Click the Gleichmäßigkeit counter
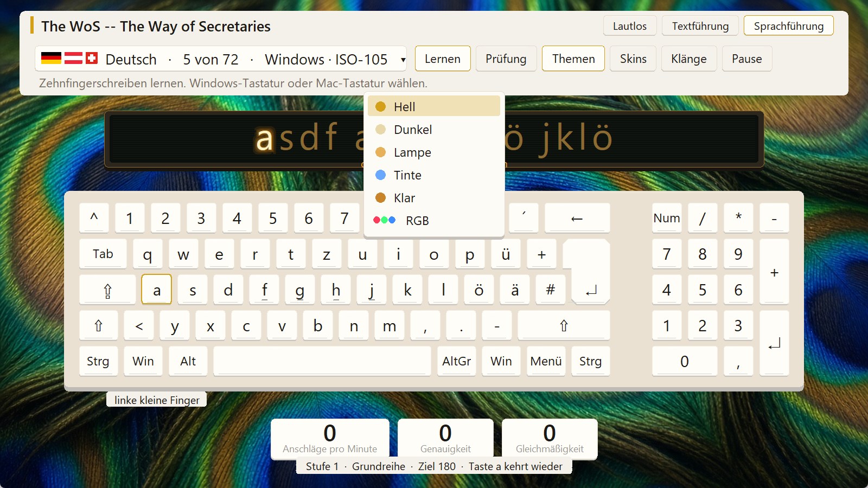This screenshot has width=868, height=488. point(550,439)
